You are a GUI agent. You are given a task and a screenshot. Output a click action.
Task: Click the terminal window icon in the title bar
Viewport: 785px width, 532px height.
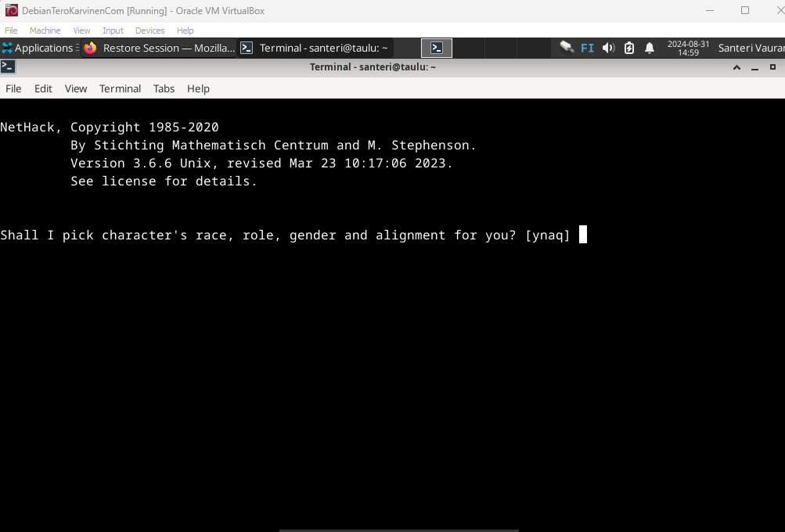8,66
